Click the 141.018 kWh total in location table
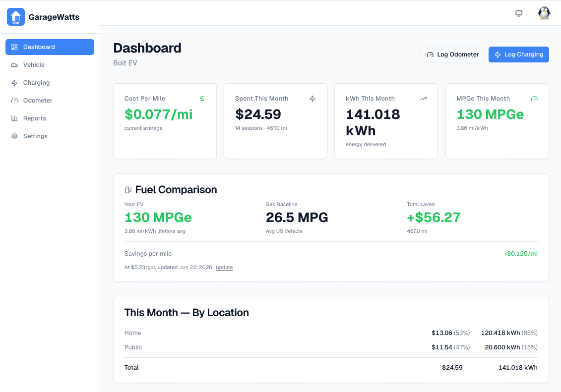The height and width of the screenshot is (392, 561). pyautogui.click(x=518, y=368)
